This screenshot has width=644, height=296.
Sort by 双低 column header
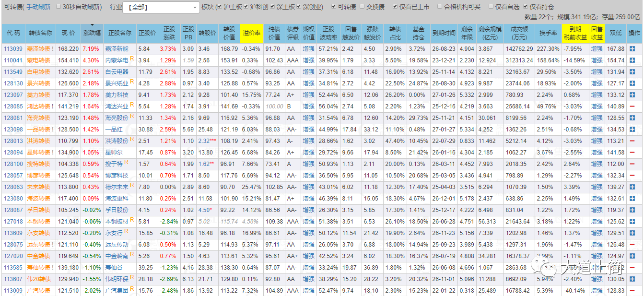point(616,33)
